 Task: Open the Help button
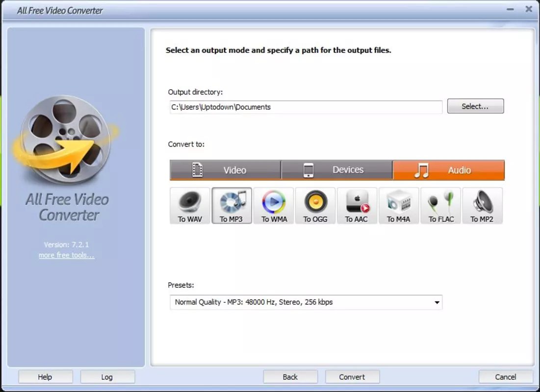coord(46,377)
